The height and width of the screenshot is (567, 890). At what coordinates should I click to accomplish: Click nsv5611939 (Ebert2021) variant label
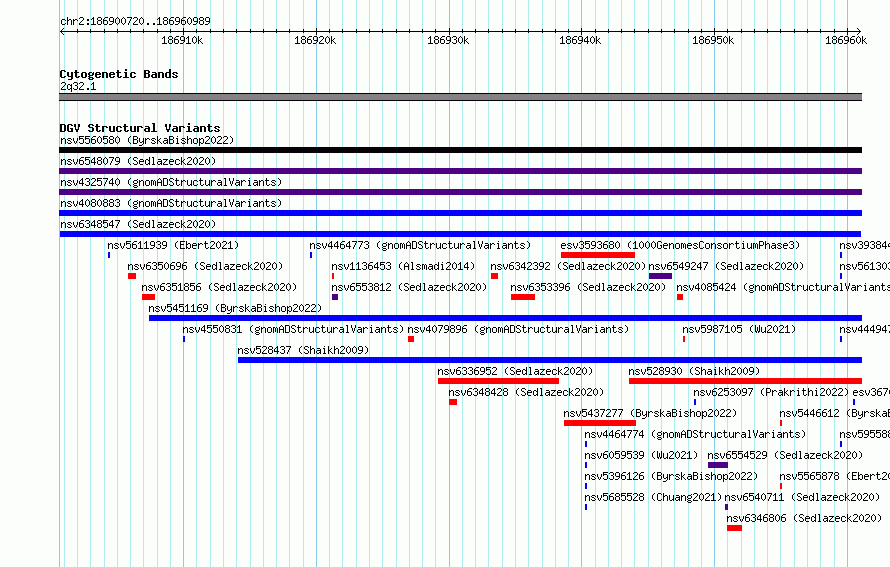pos(173,245)
